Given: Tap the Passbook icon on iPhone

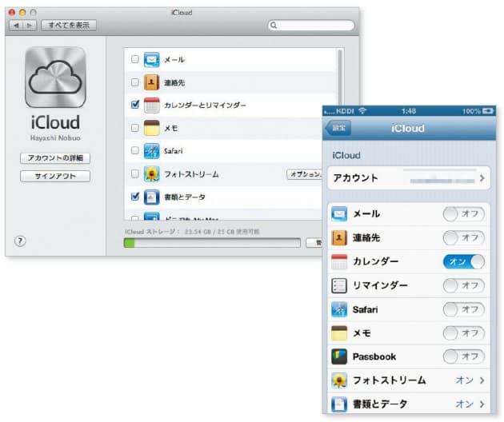Looking at the screenshot, I should pyautogui.click(x=339, y=356).
